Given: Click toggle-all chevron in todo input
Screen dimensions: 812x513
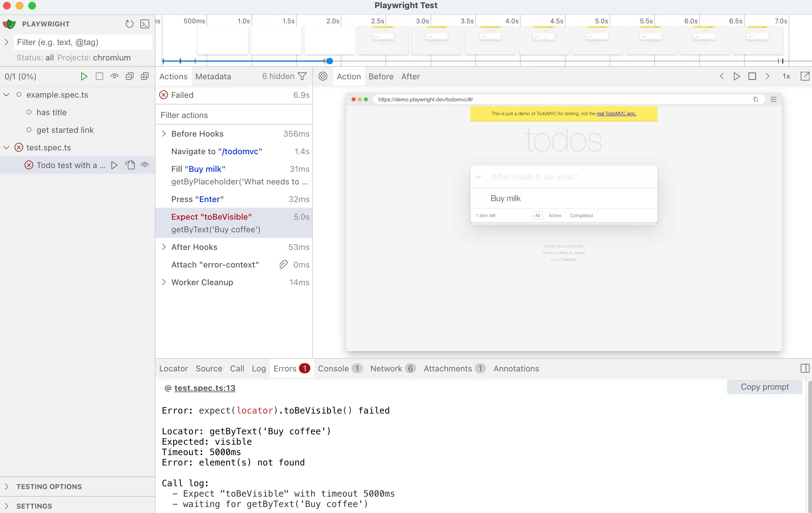Looking at the screenshot, I should (478, 177).
